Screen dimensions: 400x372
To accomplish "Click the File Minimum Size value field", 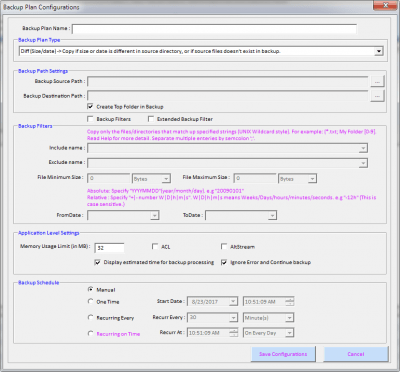I will (x=109, y=178).
